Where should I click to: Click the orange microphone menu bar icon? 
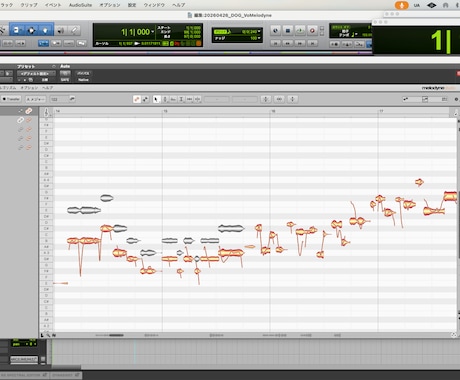pos(401,5)
